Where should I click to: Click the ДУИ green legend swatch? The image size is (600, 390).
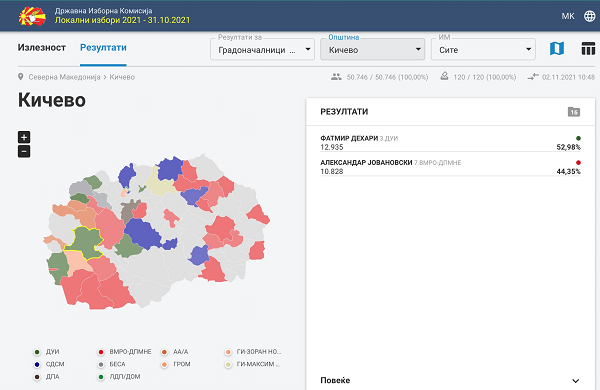pos(37,352)
